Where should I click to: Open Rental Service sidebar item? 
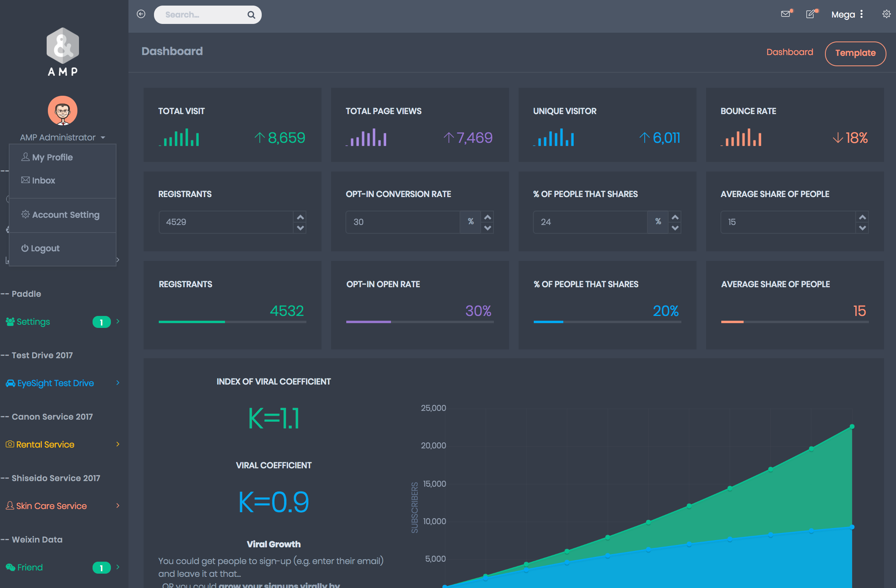pos(45,444)
